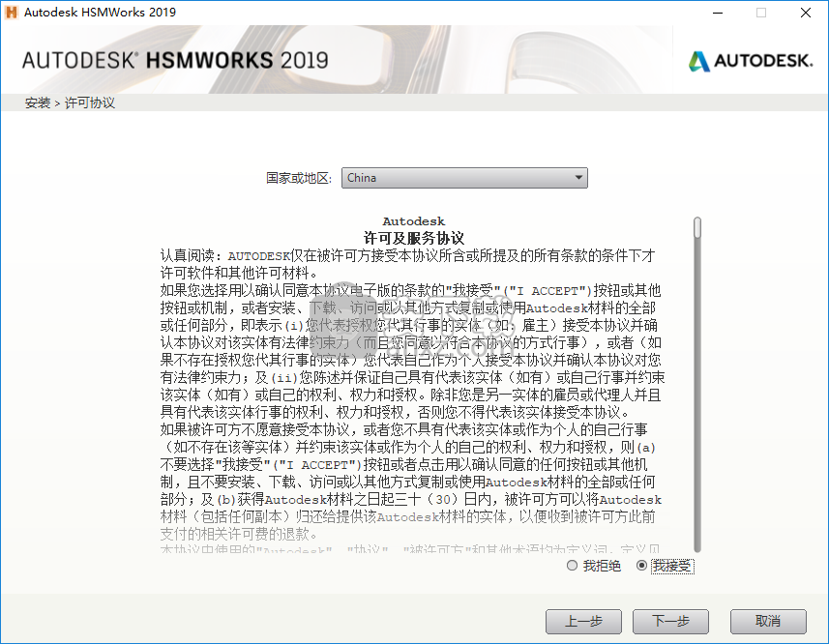
Task: Click the window title text Autodesk HSMWorks 2019
Action: coord(101,13)
